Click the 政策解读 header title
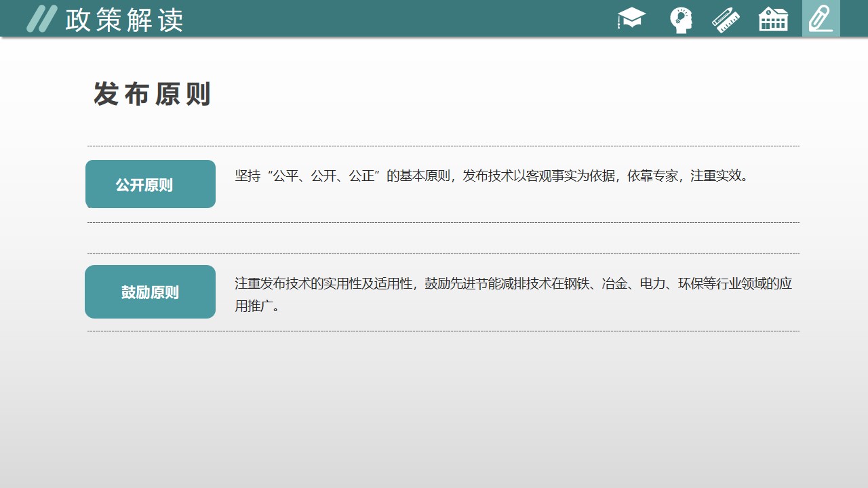The image size is (868, 488). (124, 20)
